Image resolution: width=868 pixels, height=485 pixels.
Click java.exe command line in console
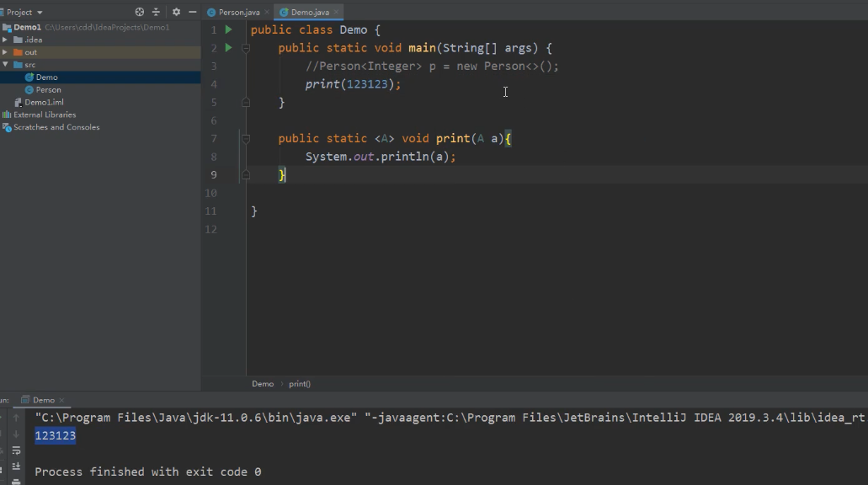[x=450, y=418]
